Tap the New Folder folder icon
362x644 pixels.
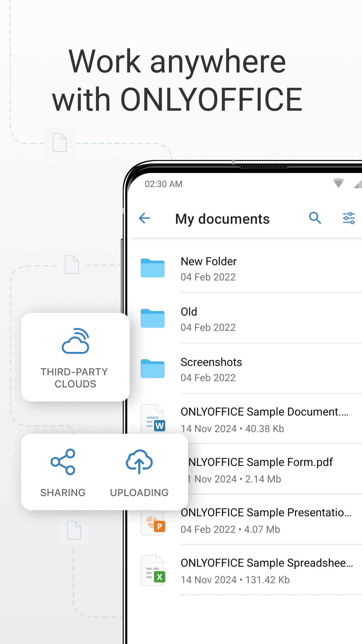(153, 268)
